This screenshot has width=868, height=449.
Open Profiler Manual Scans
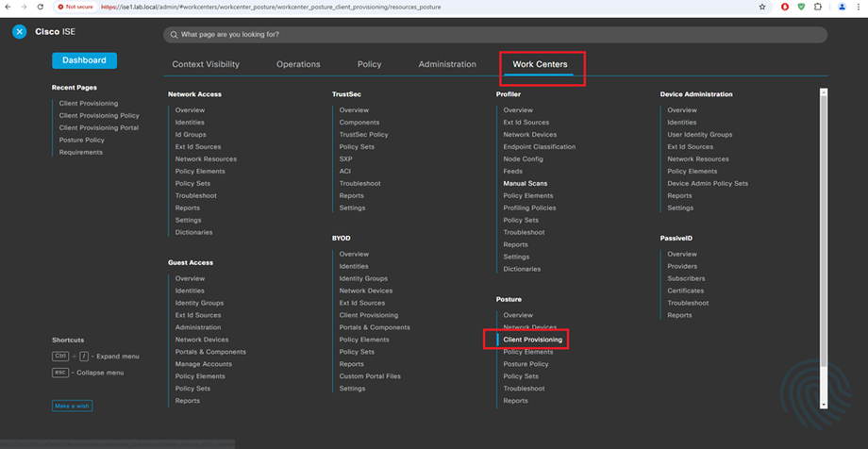pyautogui.click(x=526, y=183)
